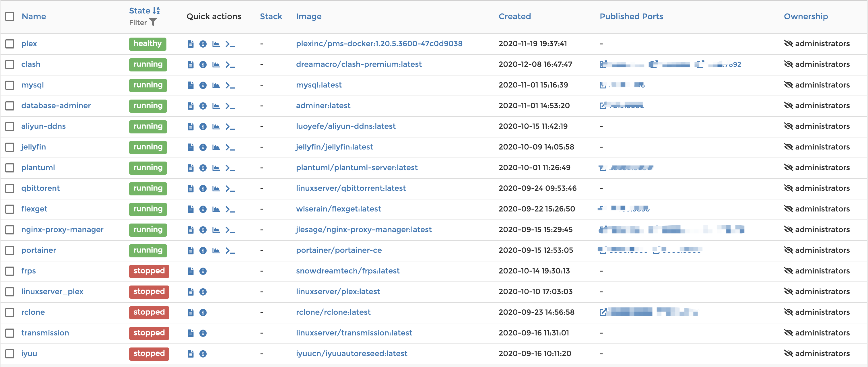Click the stopped badge for linuxserver_plex
The width and height of the screenshot is (868, 367).
(x=149, y=292)
